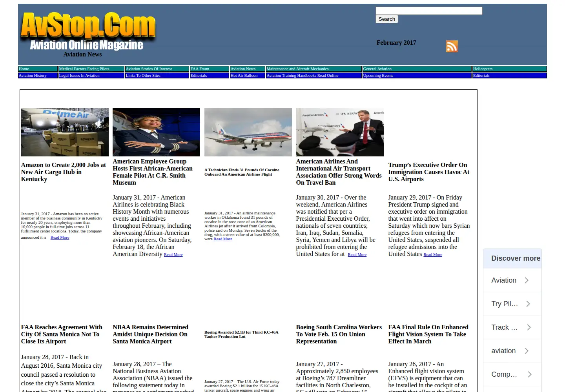Expand the lowercase aviation suggestion chevron

tap(527, 351)
